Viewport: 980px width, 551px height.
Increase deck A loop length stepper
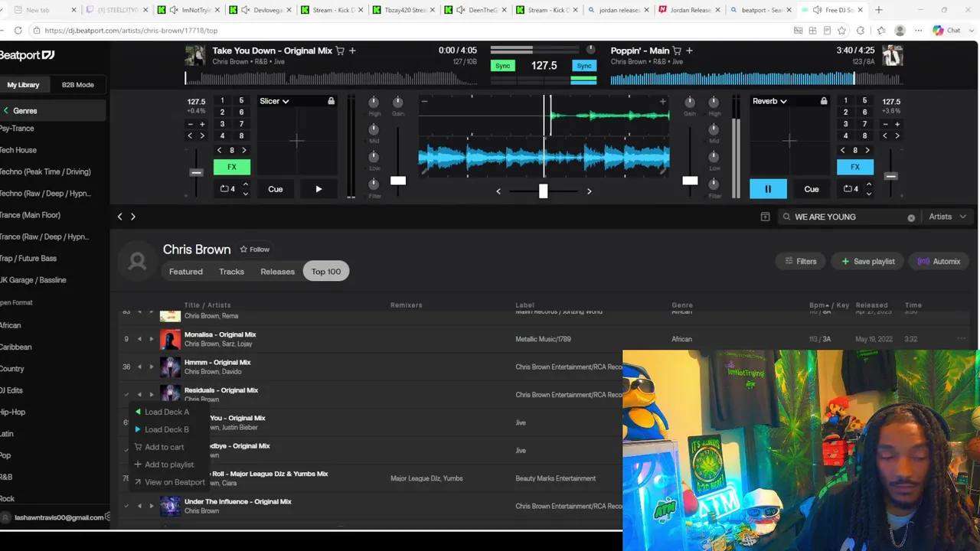click(246, 184)
